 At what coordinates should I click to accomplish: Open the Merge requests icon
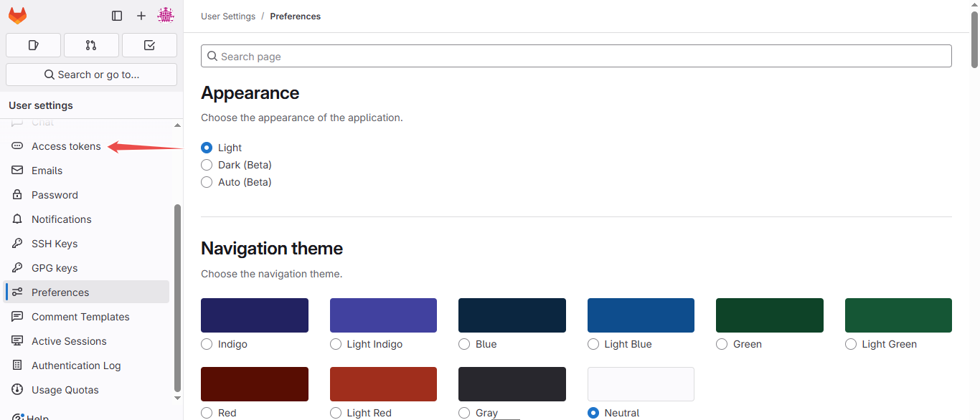click(x=91, y=45)
